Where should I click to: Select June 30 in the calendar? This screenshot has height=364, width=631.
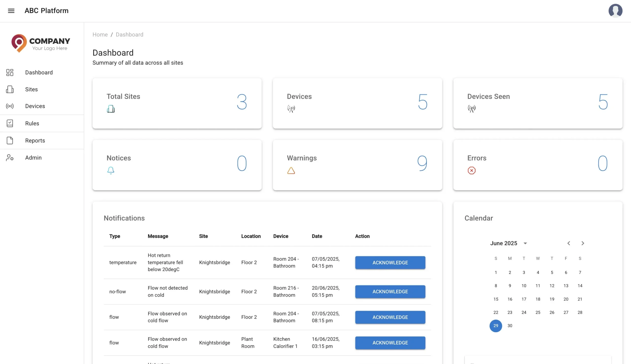click(x=510, y=326)
